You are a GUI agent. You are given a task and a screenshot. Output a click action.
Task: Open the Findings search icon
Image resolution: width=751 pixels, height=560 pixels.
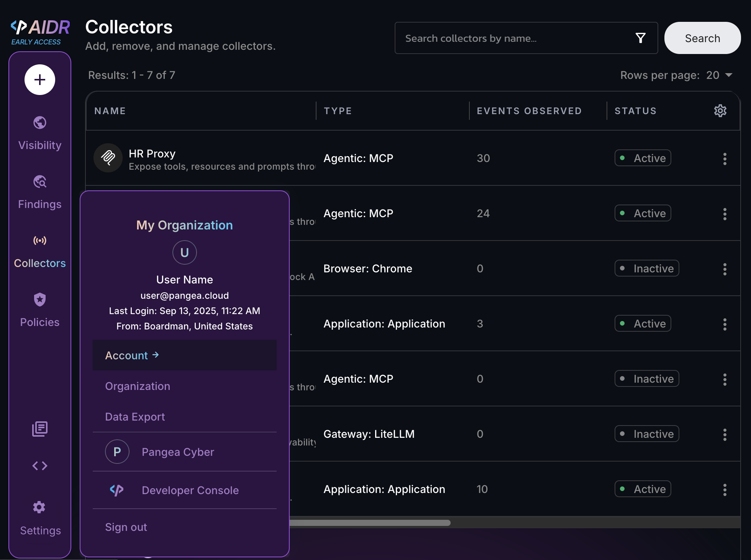coord(40,182)
